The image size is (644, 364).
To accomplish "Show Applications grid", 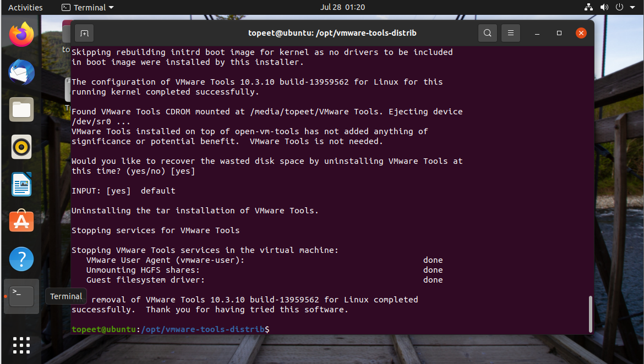I will click(21, 345).
